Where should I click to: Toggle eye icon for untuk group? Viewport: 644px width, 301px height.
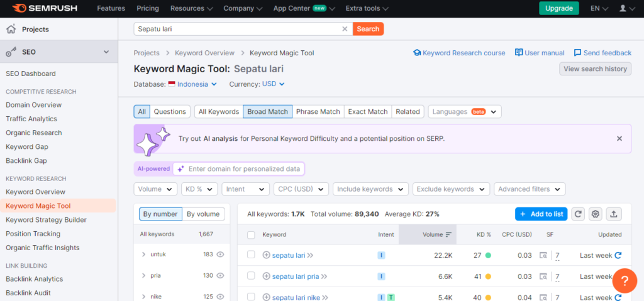[x=220, y=254]
